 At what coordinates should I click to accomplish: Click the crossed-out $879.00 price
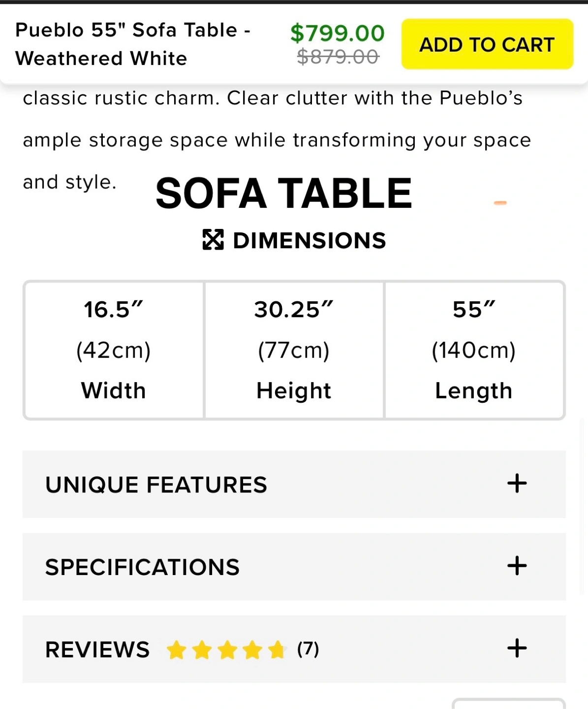coord(338,57)
